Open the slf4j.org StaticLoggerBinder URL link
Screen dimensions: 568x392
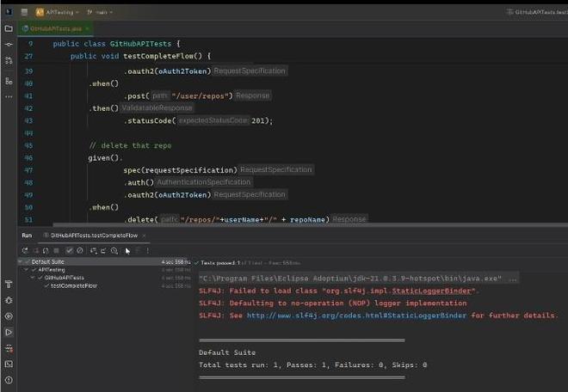pos(356,315)
